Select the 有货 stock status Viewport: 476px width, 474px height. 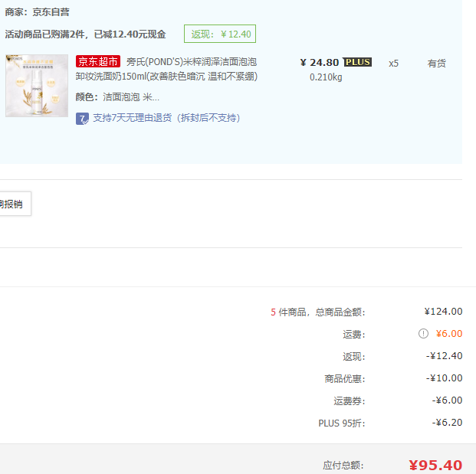pyautogui.click(x=437, y=64)
